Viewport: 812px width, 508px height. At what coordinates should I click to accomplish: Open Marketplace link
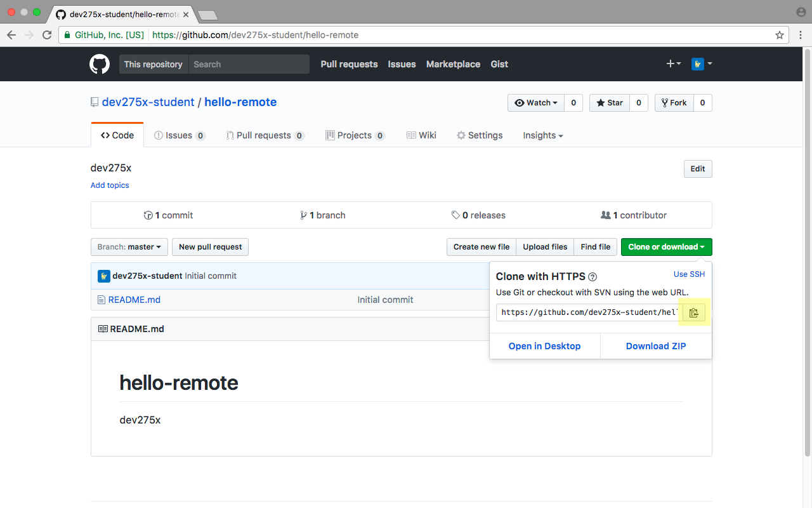pos(453,64)
